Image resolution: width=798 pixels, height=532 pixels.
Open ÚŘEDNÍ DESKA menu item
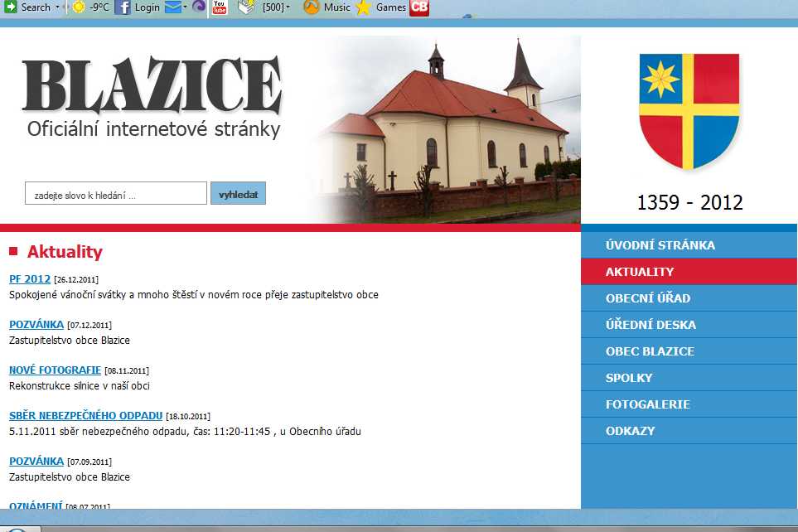pyautogui.click(x=689, y=324)
